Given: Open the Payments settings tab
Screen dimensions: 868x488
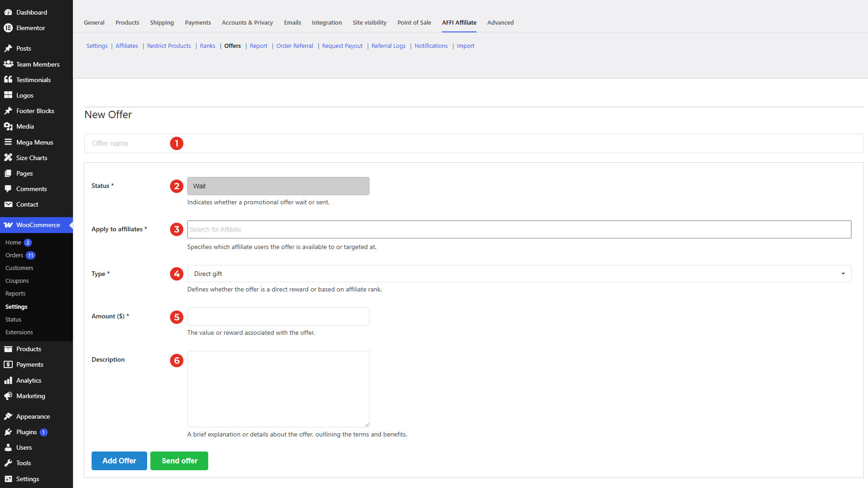Looking at the screenshot, I should point(198,22).
